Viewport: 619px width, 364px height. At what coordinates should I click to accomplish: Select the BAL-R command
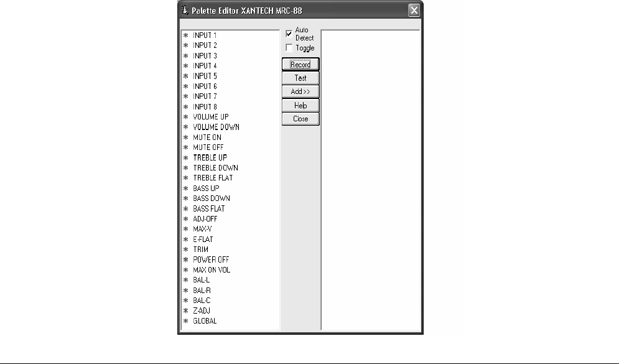[x=202, y=290]
